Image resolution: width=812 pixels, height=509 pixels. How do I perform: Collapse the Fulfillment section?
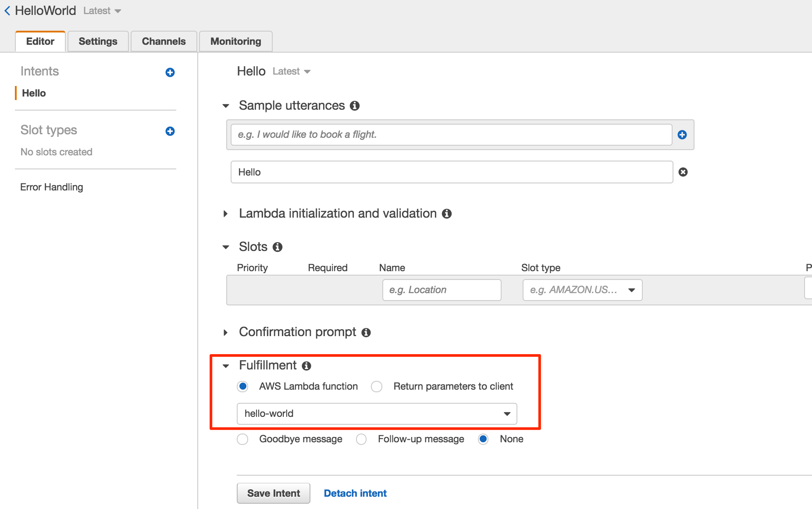226,366
